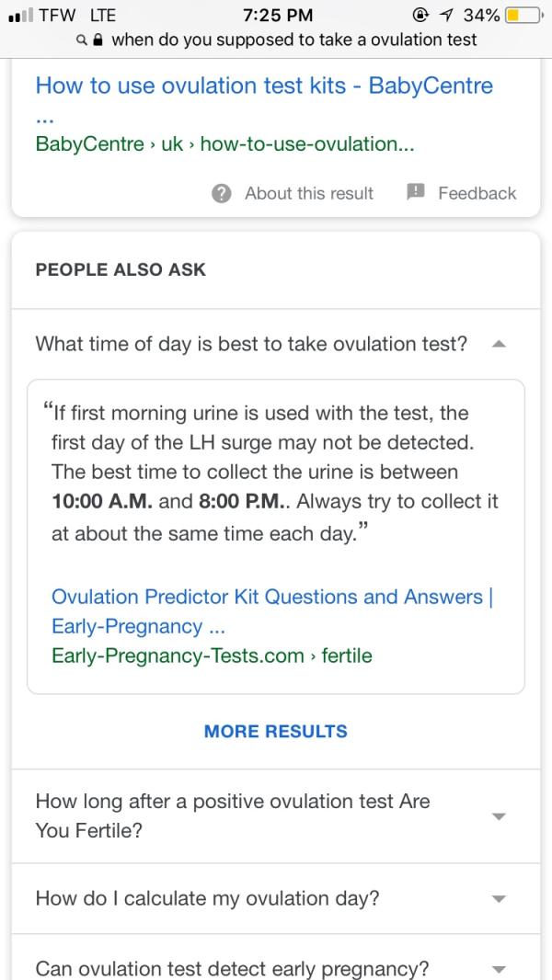Tap the 'How do I calculate my ovulation day?' question

[208, 899]
